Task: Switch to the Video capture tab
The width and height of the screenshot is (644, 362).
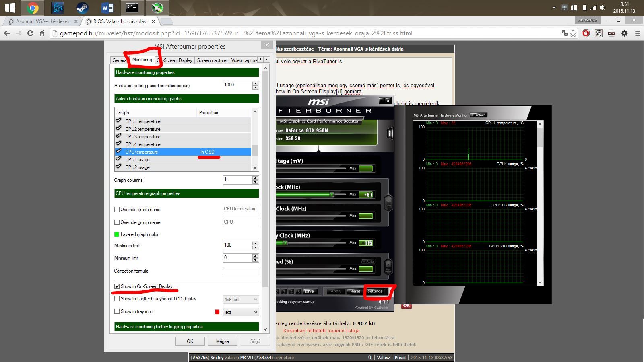Action: pyautogui.click(x=243, y=60)
